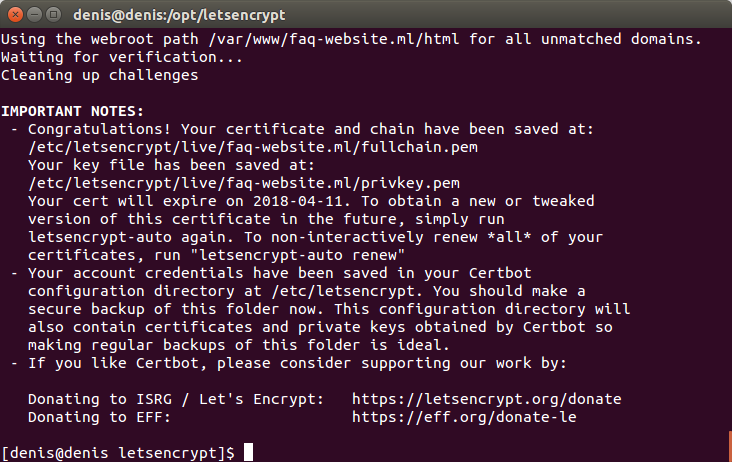Click the IMPORTANT NOTES heading
732x462 pixels.
72,111
